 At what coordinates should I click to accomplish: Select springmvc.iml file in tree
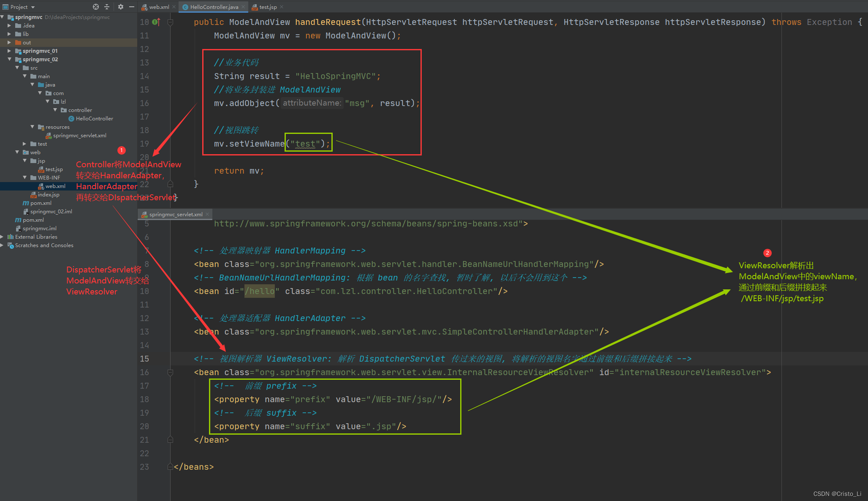pos(40,229)
